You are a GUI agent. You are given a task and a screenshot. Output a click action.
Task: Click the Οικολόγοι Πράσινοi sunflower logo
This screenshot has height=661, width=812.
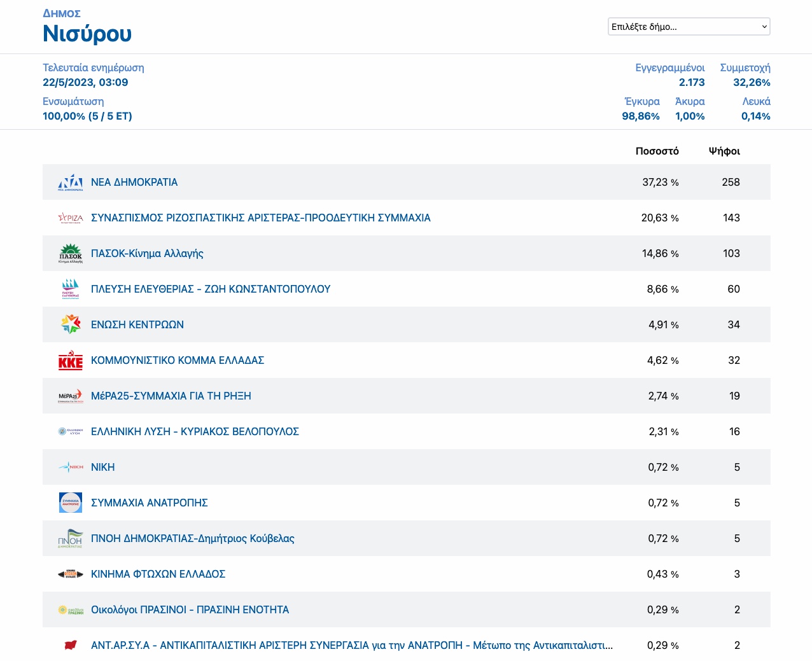point(71,609)
